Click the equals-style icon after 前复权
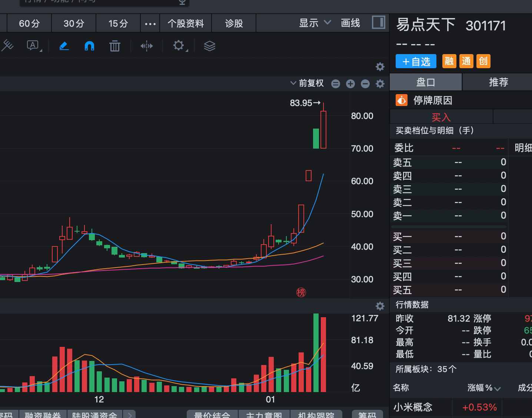532x418 pixels. (336, 84)
